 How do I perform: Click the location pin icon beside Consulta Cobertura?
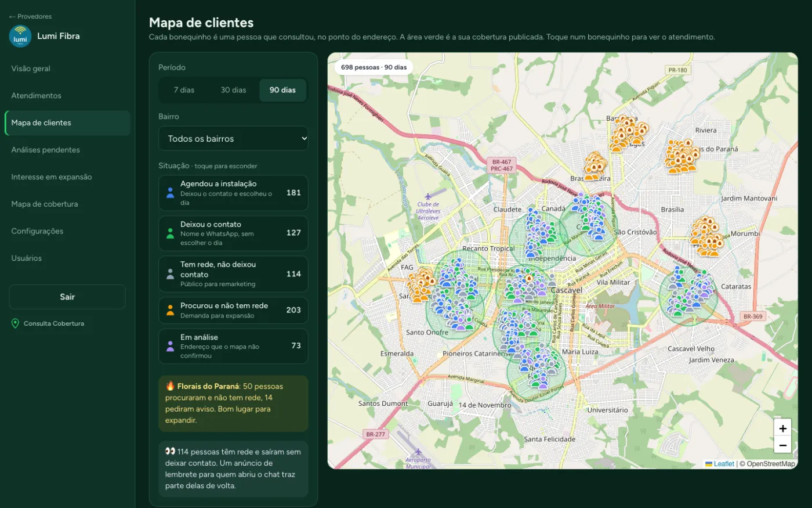(16, 323)
